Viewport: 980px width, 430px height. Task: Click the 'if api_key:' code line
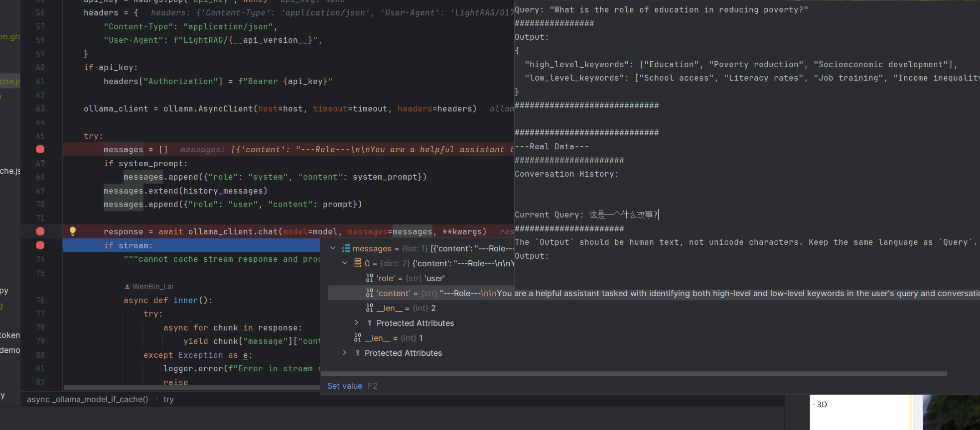pos(111,67)
